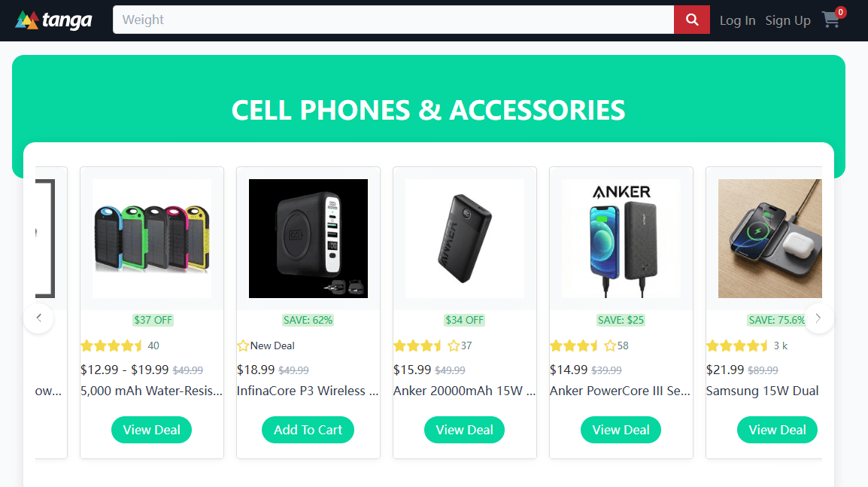868x487 pixels.
Task: Open the InfinaCore P3 product image
Action: tap(308, 239)
